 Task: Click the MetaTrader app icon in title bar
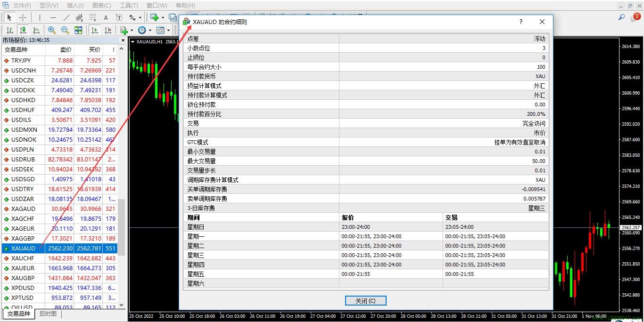point(6,5)
